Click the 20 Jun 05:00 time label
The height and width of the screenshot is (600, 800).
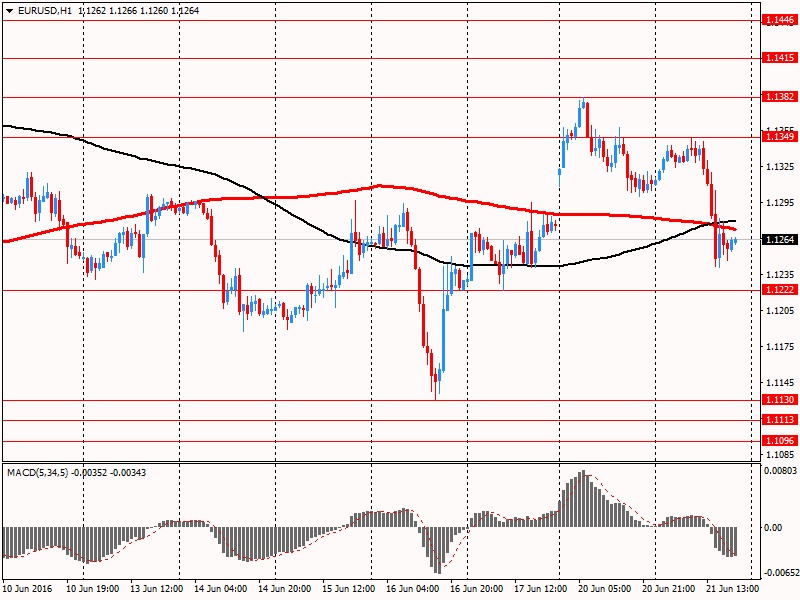(605, 588)
